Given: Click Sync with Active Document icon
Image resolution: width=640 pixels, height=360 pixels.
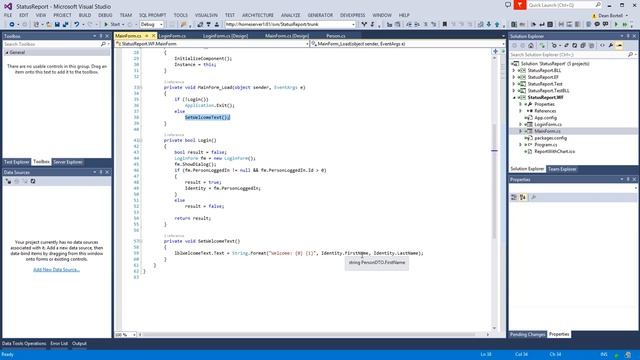Looking at the screenshot, I should click(566, 45).
